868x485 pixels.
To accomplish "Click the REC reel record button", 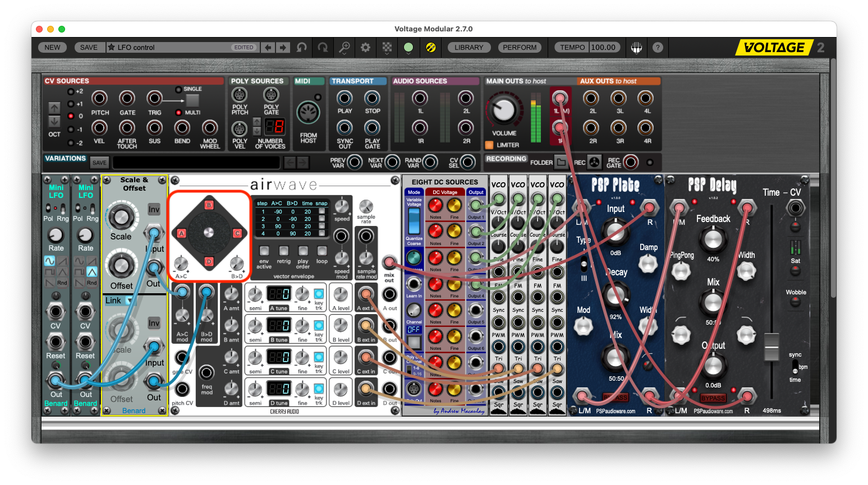I will pyautogui.click(x=595, y=163).
